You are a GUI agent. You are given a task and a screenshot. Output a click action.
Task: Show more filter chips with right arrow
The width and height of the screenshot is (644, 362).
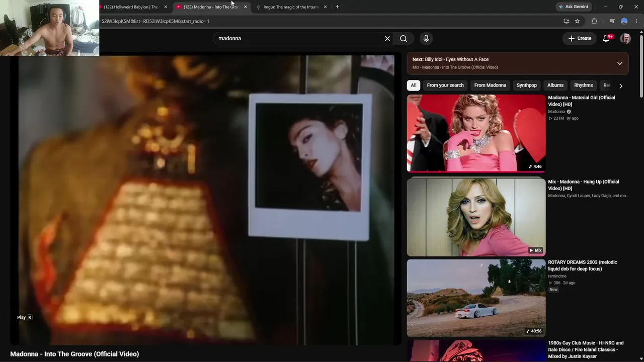tap(621, 86)
